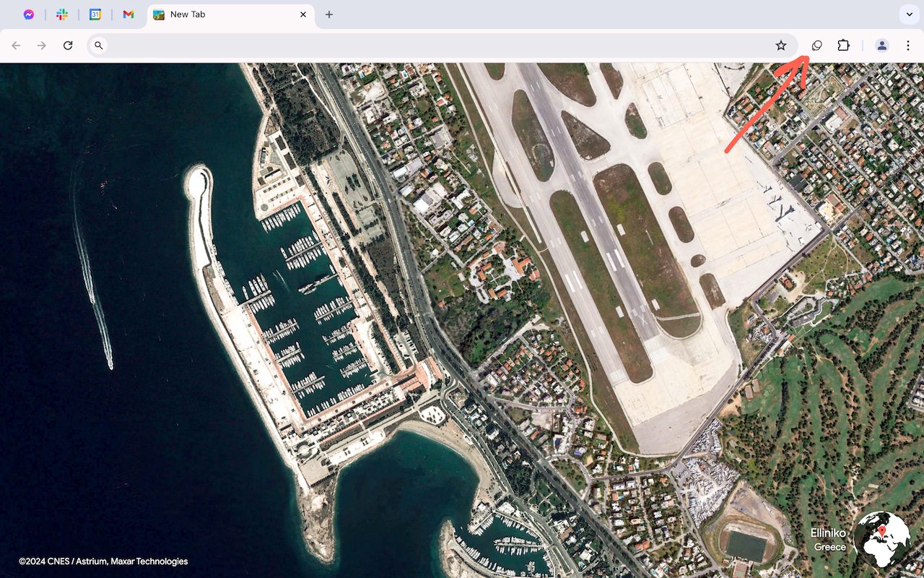This screenshot has height=578, width=924.
Task: Open the extension icon indicated by the red arrow
Action: click(816, 46)
